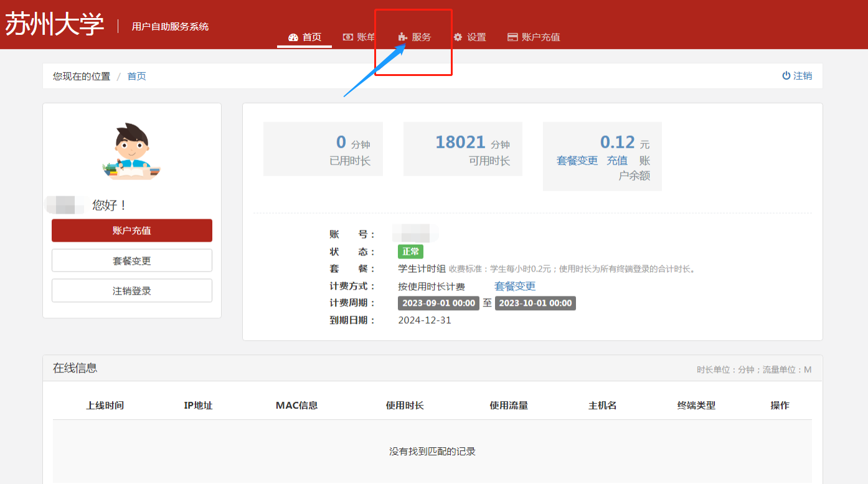This screenshot has height=484, width=868.
Task: Switch to the 服务 tab label
Action: [x=422, y=37]
